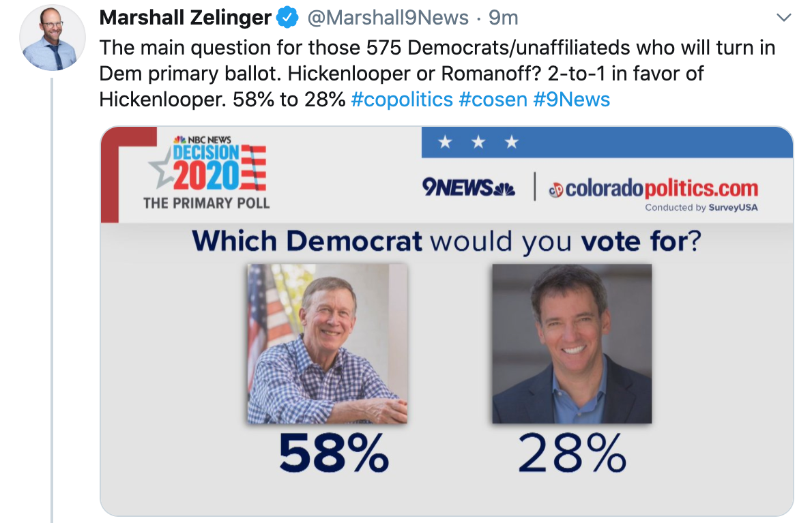Click the 9m tweet timestamp
Screen dimensions: 812x523
click(504, 18)
